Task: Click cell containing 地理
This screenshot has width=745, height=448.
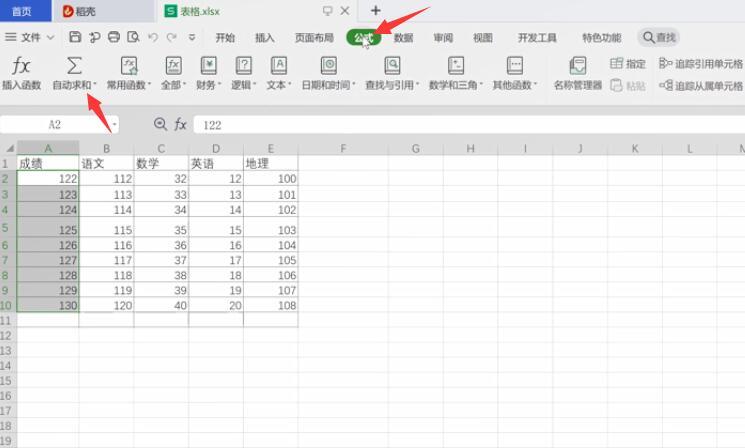Action: pos(270,163)
